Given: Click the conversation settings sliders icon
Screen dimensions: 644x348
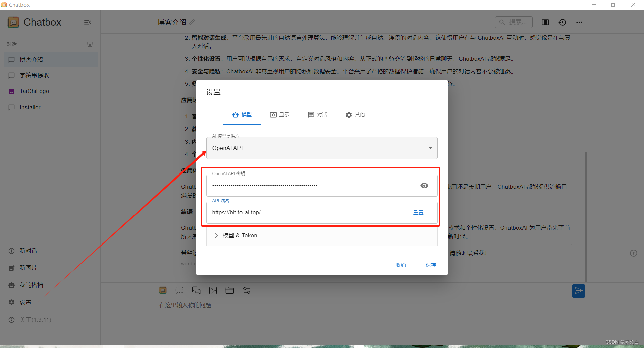Looking at the screenshot, I should (247, 290).
